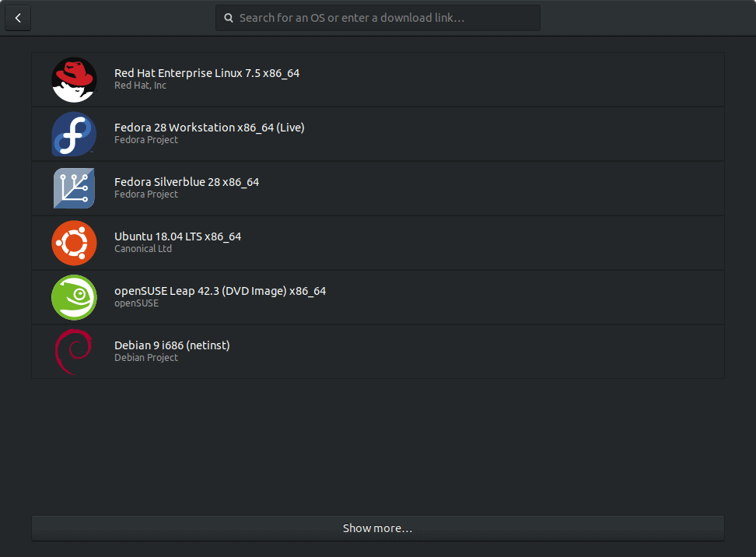Click the Debian swirl logo icon
Screen dimensions: 756x557
(x=74, y=352)
